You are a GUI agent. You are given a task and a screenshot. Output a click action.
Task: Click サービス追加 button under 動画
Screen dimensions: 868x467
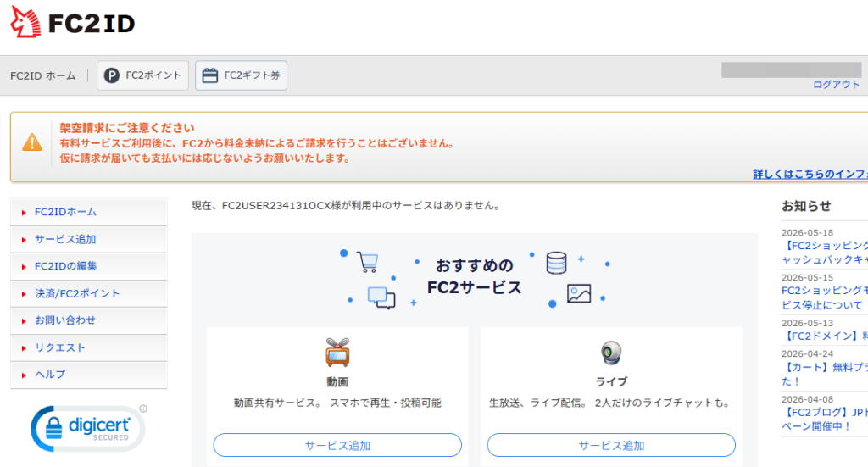pyautogui.click(x=337, y=446)
